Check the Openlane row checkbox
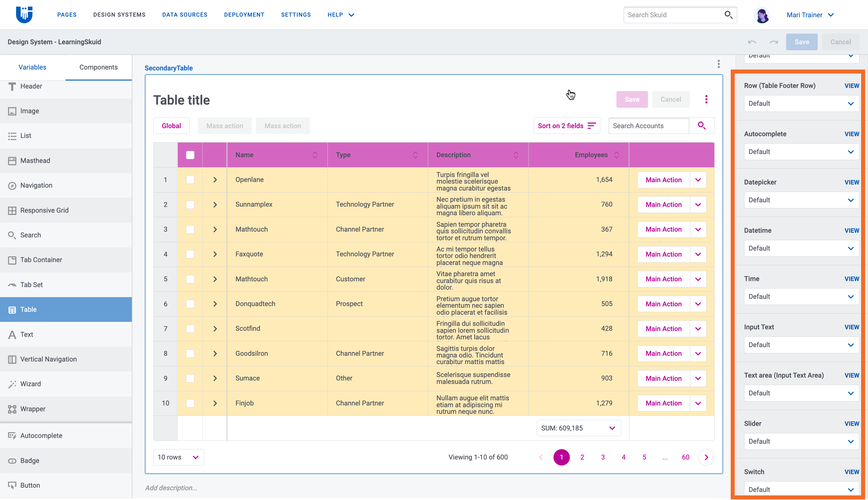Screen dimensions: 868x500 pyautogui.click(x=190, y=180)
